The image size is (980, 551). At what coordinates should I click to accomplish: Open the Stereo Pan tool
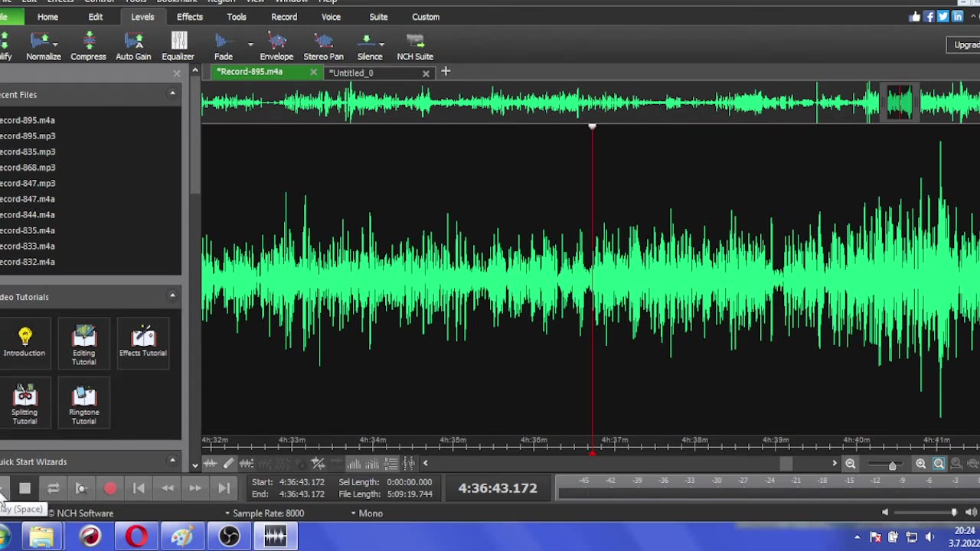[323, 46]
